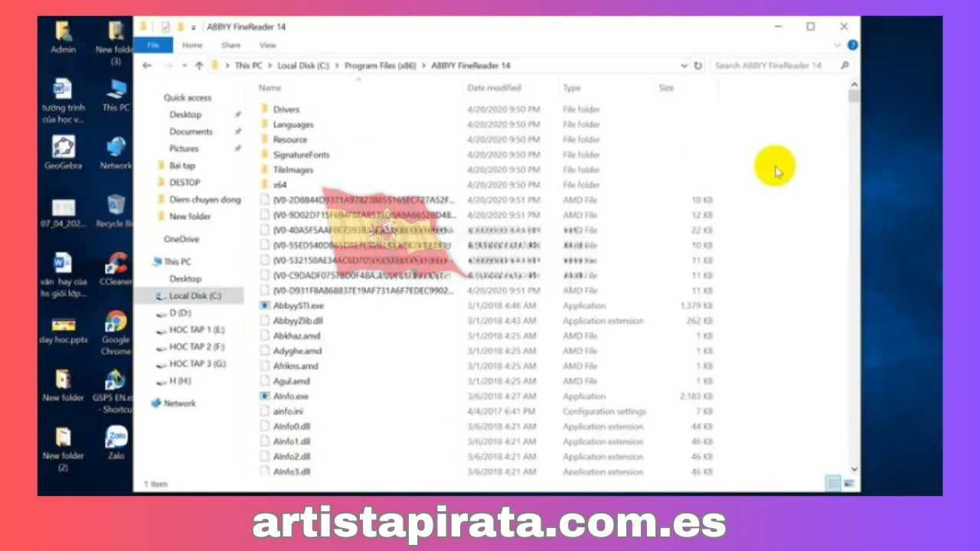Open the File menu tab
The width and height of the screenshot is (980, 551).
[x=154, y=45]
